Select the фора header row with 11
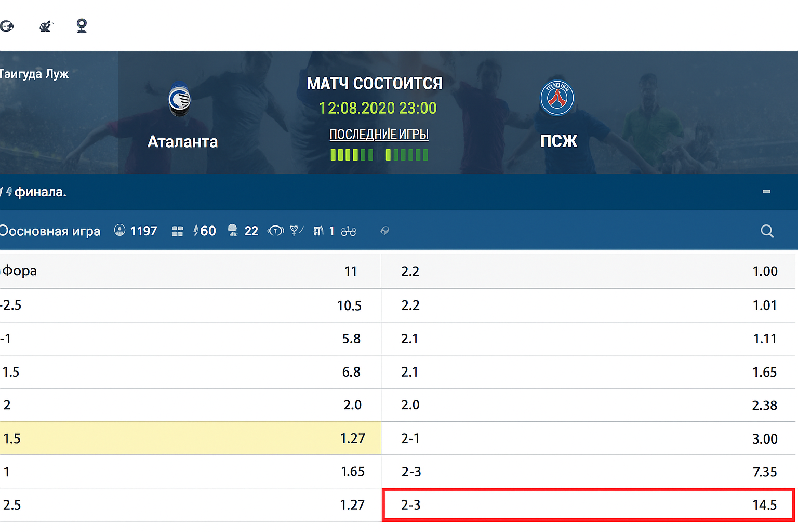 pos(190,271)
